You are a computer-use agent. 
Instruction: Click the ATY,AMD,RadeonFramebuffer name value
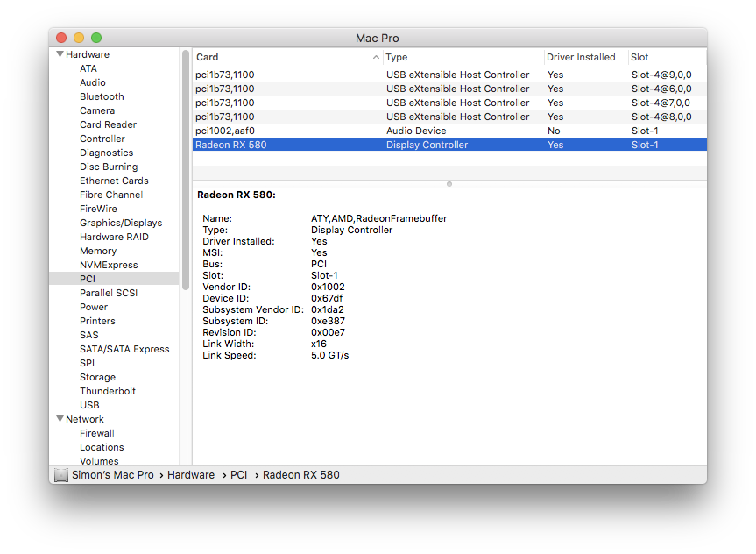[379, 218]
